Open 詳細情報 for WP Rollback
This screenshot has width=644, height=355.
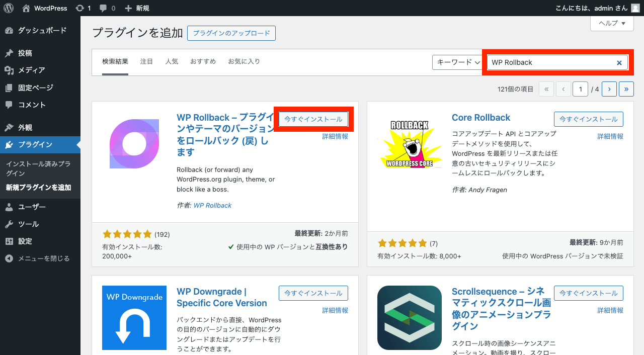click(335, 136)
